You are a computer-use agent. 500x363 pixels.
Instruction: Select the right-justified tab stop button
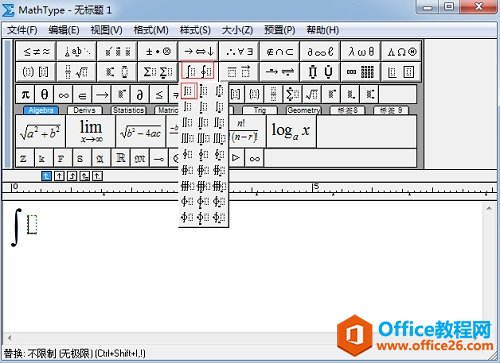point(72,176)
